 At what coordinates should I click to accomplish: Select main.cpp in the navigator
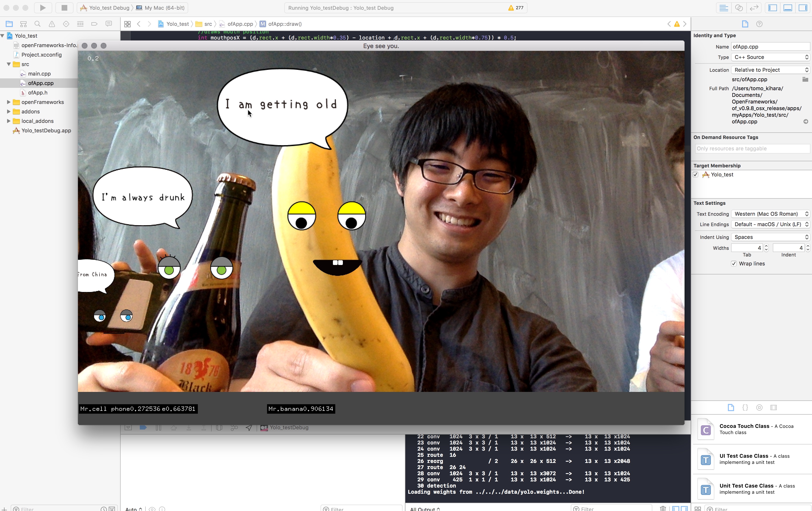[39, 73]
